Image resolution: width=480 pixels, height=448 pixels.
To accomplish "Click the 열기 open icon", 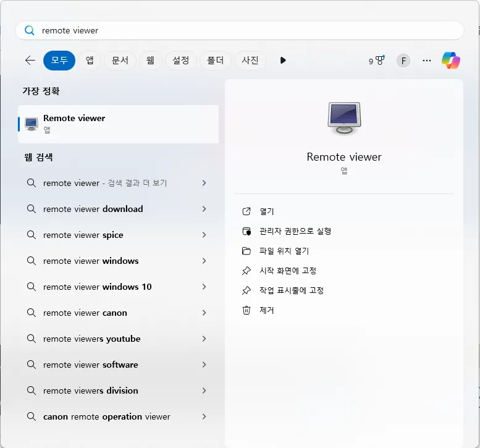I will pos(246,211).
